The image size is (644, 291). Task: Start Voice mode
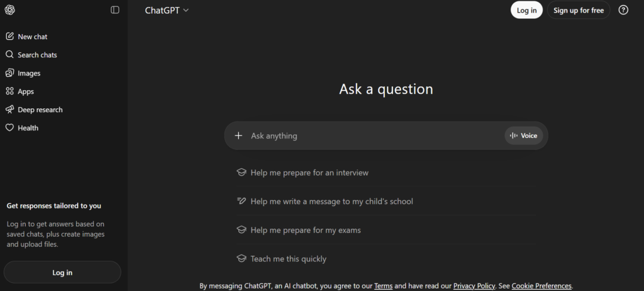pyautogui.click(x=523, y=135)
